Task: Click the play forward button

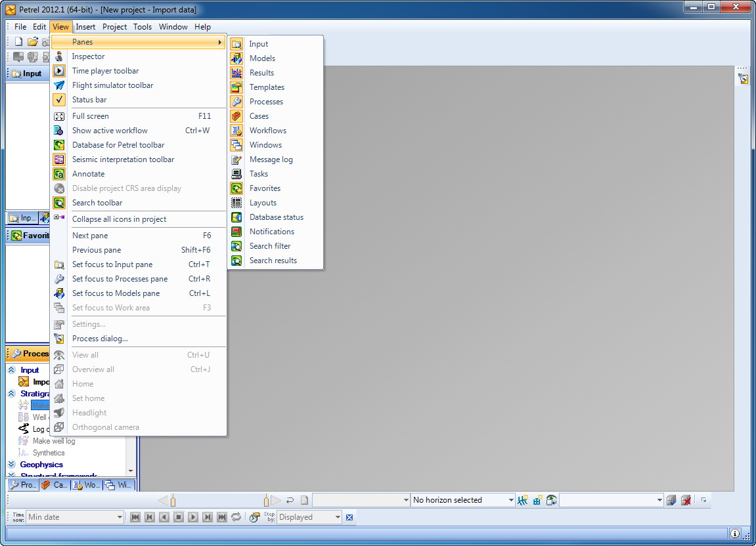Action: pyautogui.click(x=193, y=517)
